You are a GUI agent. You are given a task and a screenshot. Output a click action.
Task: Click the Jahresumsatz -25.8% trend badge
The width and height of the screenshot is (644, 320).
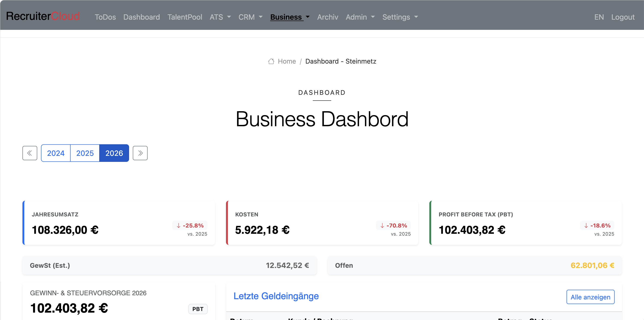pyautogui.click(x=190, y=225)
